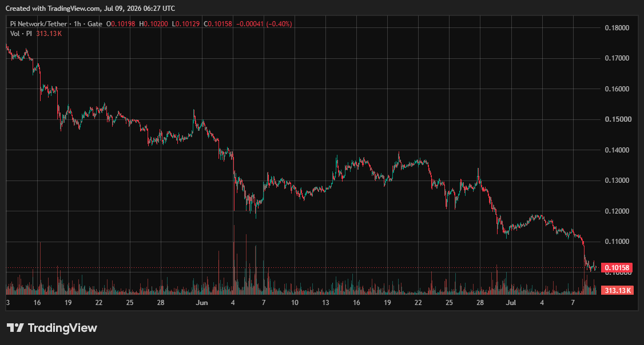Click the 7 date label after Jul
The width and height of the screenshot is (644, 345).
(x=573, y=303)
